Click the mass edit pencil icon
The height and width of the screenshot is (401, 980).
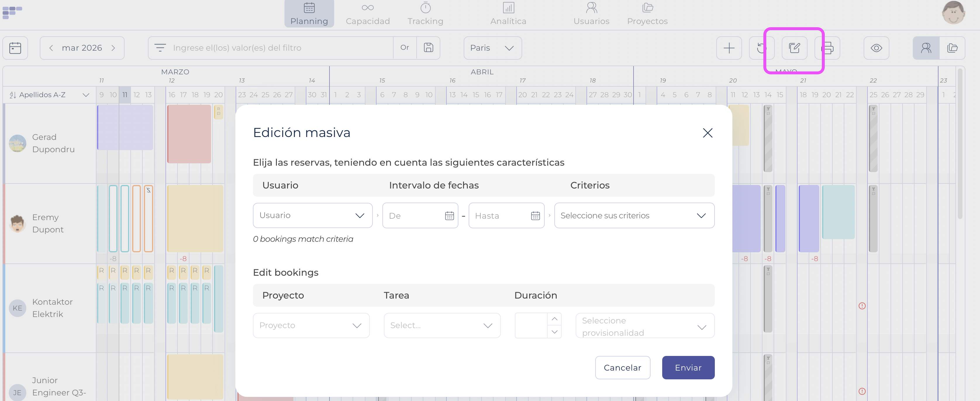794,48
